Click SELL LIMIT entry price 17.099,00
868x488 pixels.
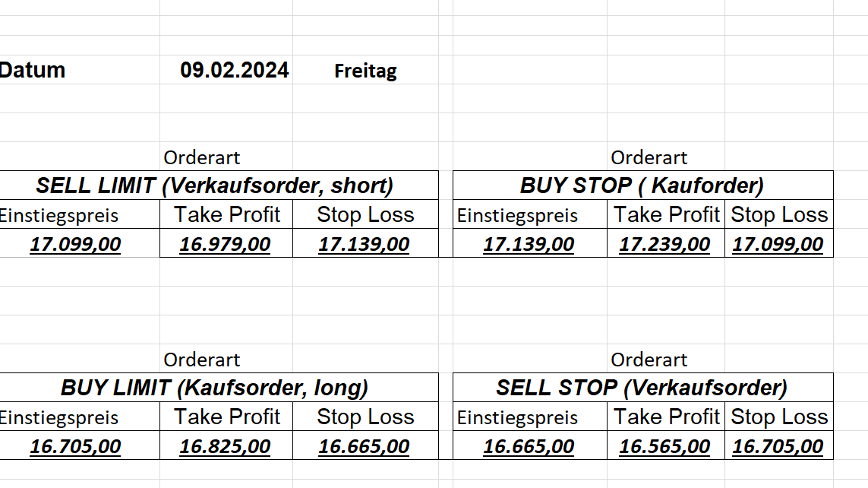click(x=75, y=245)
